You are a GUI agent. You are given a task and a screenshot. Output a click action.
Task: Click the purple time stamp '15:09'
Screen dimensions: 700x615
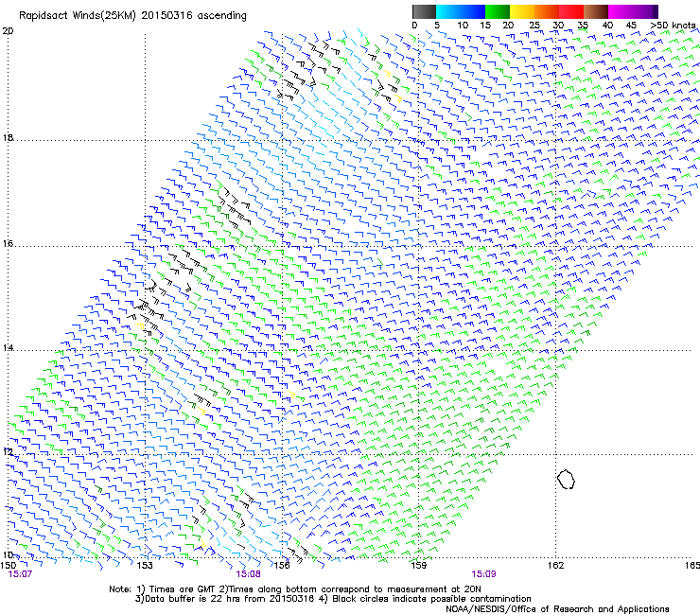[483, 574]
